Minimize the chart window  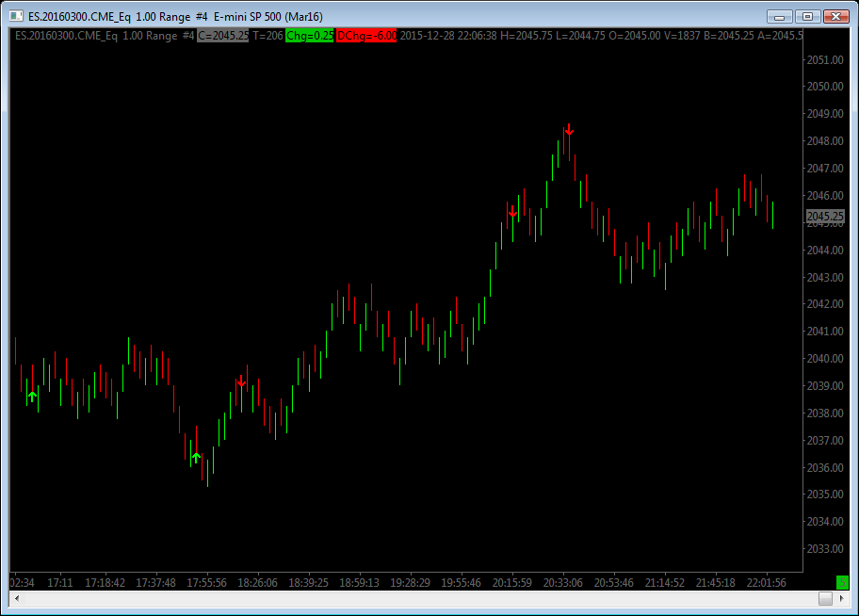[780, 16]
